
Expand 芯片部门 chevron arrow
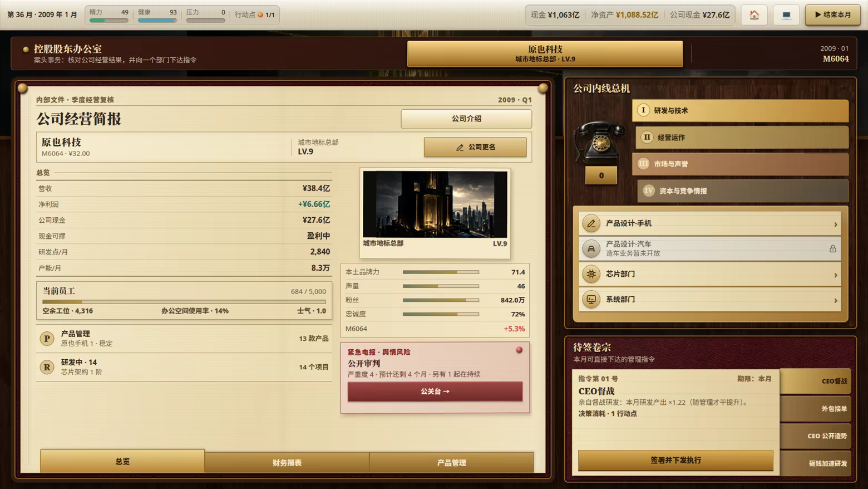click(835, 275)
